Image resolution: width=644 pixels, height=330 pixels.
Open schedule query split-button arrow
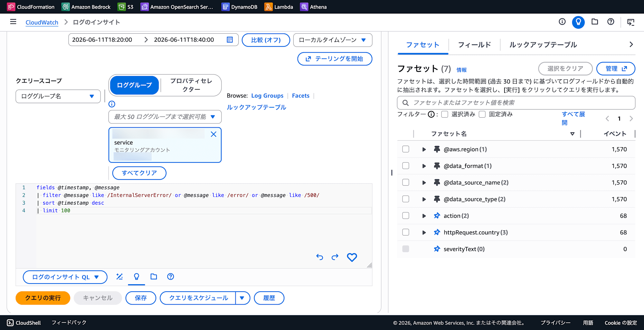242,298
